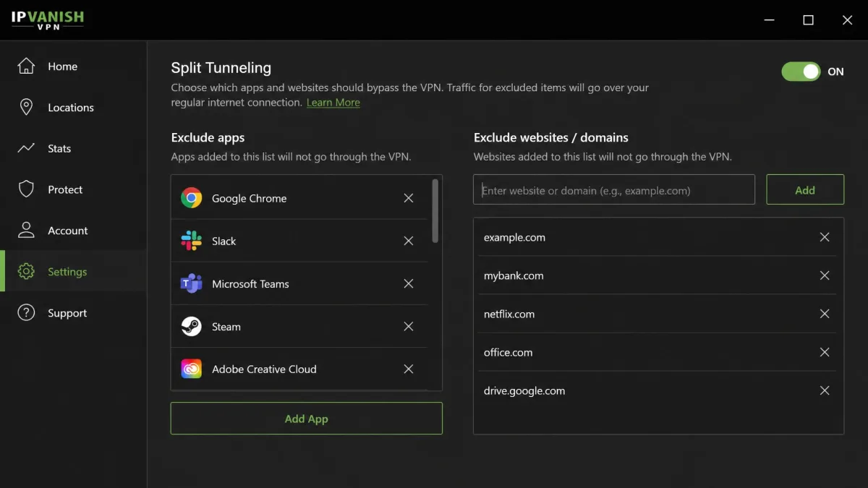This screenshot has height=488, width=868.
Task: Click the Exclude apps heading
Action: pyautogui.click(x=208, y=137)
